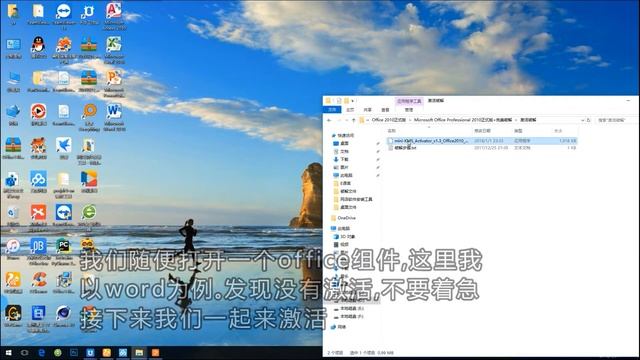Go to the Office 2010正式版 breadcrumb folder

(x=389, y=120)
